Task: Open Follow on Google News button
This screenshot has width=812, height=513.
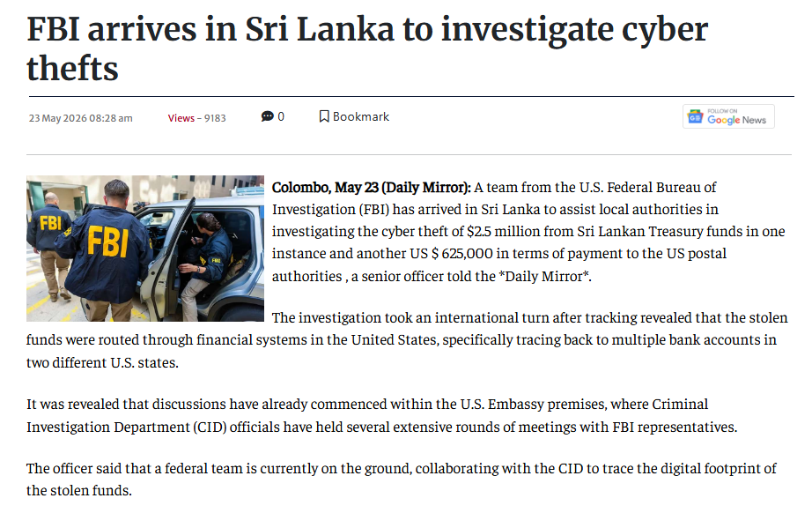Action: [x=728, y=116]
